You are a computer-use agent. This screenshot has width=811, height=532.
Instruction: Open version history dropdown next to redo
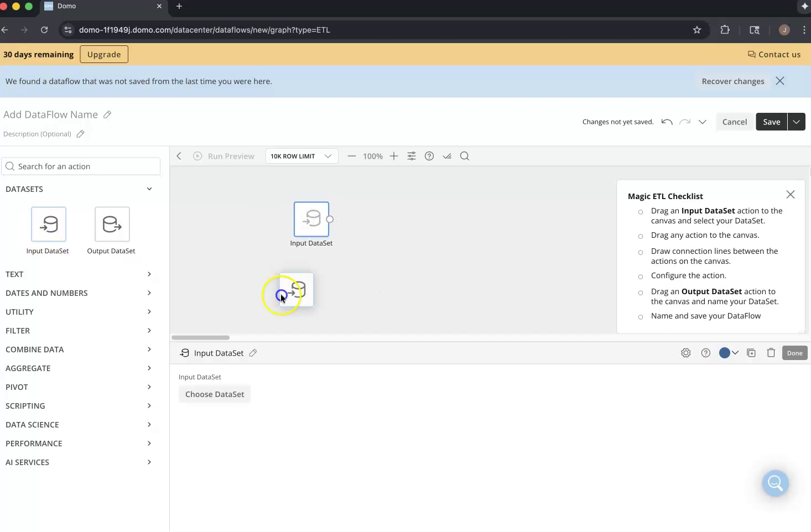tap(703, 122)
